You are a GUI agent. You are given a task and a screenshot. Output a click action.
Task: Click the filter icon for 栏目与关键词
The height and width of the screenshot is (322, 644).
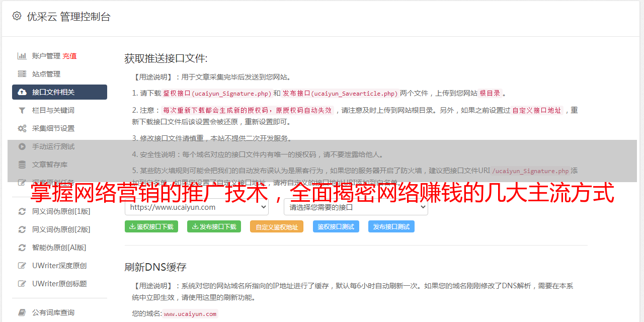pyautogui.click(x=22, y=110)
